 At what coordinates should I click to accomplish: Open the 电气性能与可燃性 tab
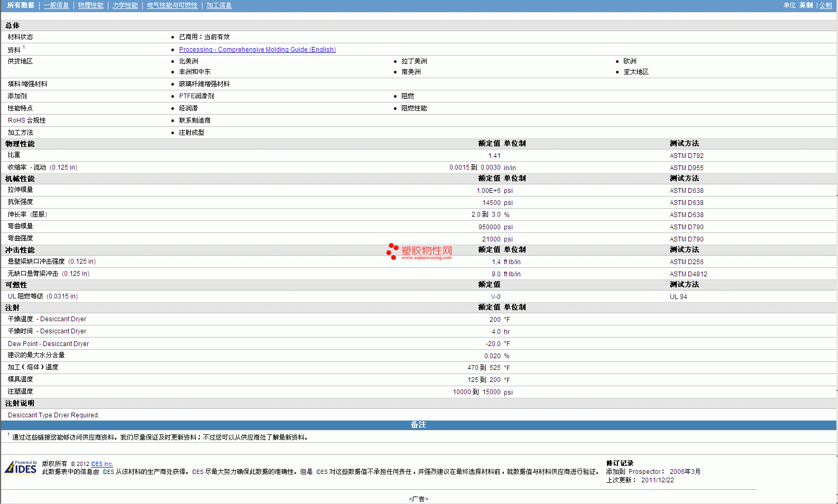click(172, 5)
